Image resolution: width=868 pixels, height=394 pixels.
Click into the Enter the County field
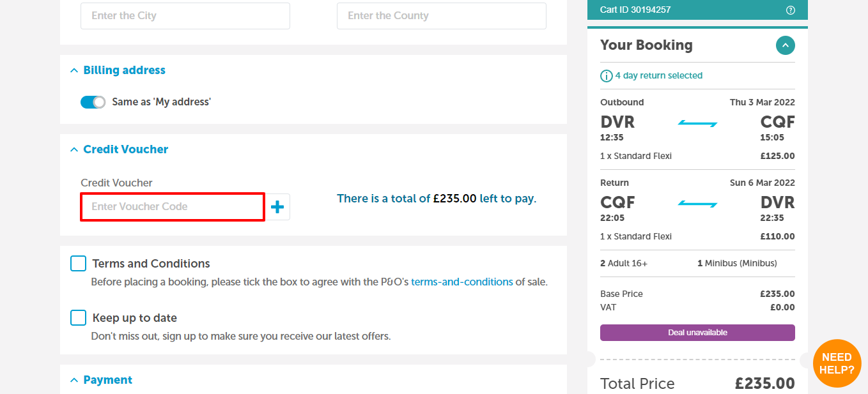[x=442, y=16]
